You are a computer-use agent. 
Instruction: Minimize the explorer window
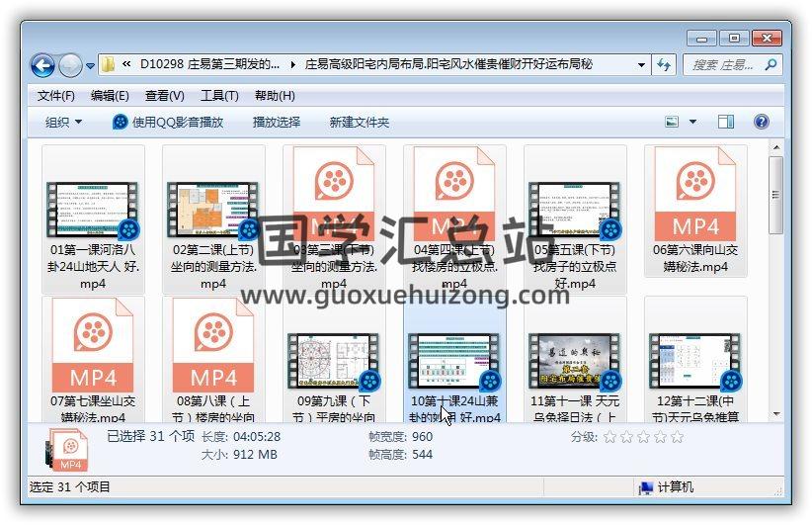(x=701, y=39)
